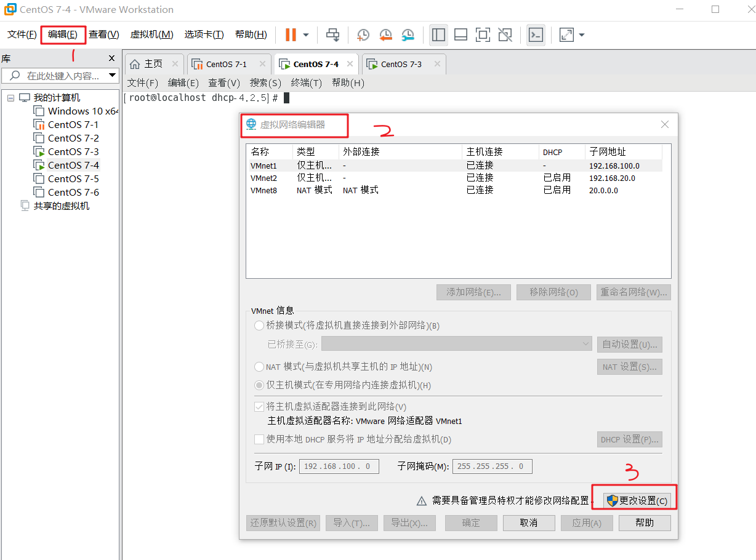Select the 桥接模式 radio button

click(259, 326)
